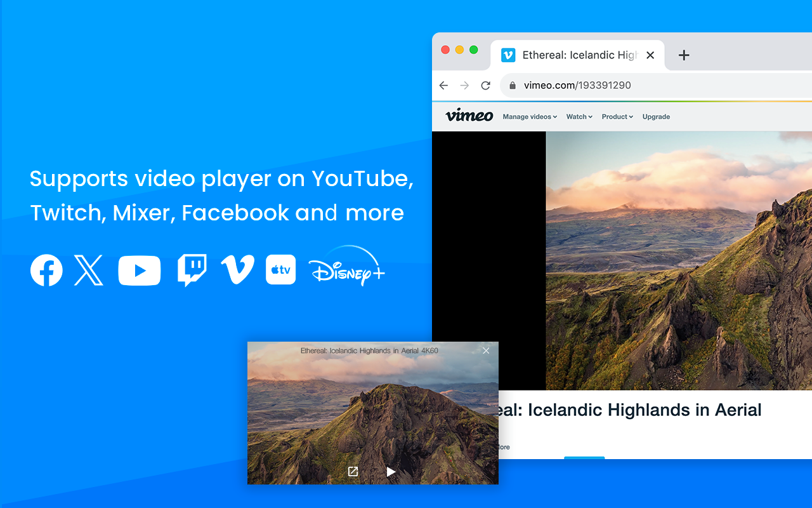Click the X (Twitter) logo icon
The image size is (812, 508).
pos(89,270)
